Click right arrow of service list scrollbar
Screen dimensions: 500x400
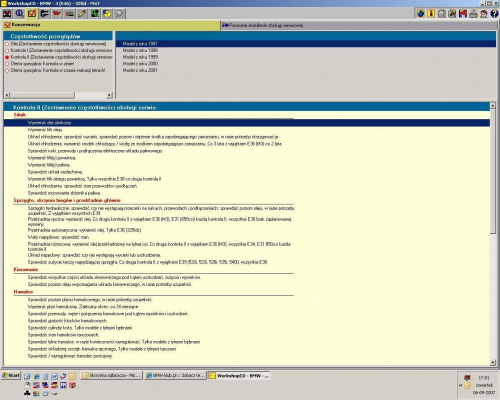coord(109,95)
